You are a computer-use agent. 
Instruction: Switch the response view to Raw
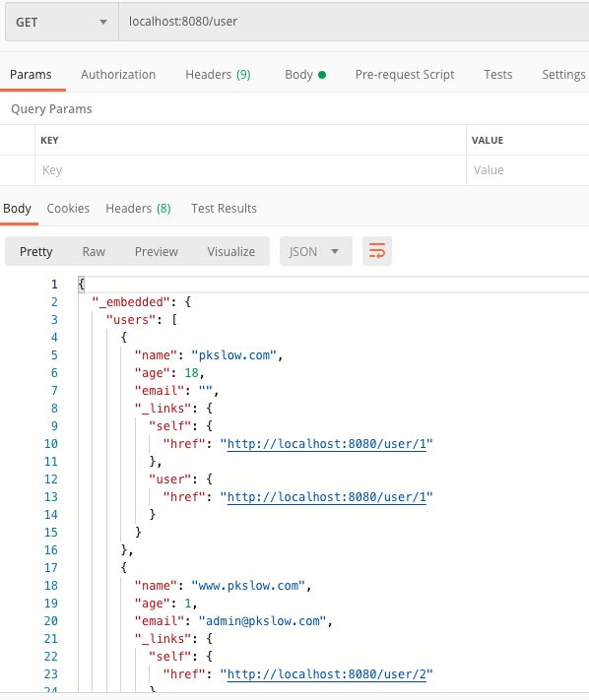click(94, 252)
